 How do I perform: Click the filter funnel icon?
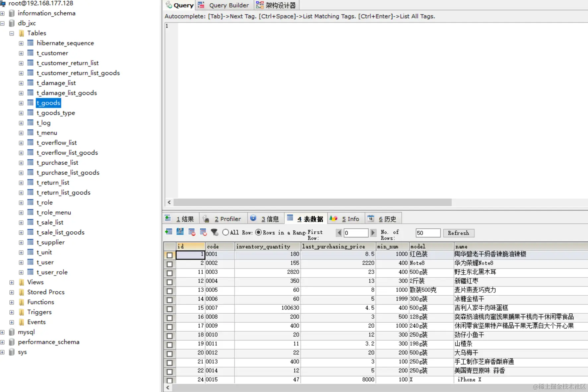(215, 232)
